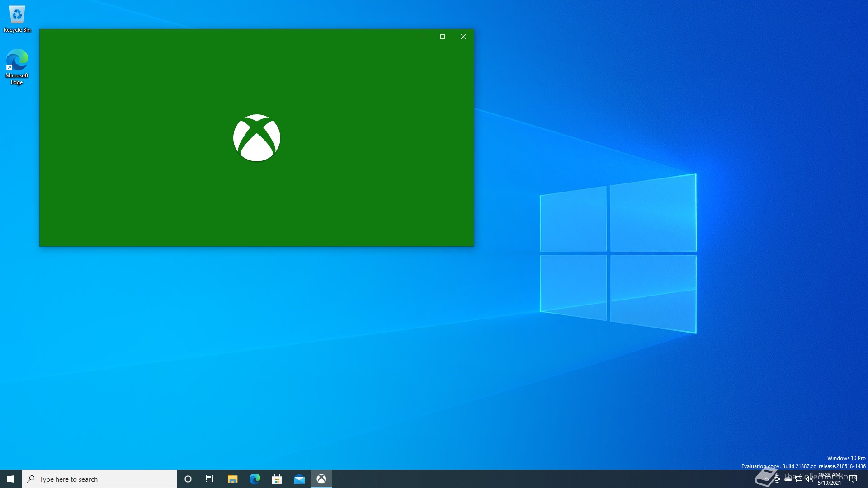
Task: Open the Mail app from the taskbar
Action: 299,479
